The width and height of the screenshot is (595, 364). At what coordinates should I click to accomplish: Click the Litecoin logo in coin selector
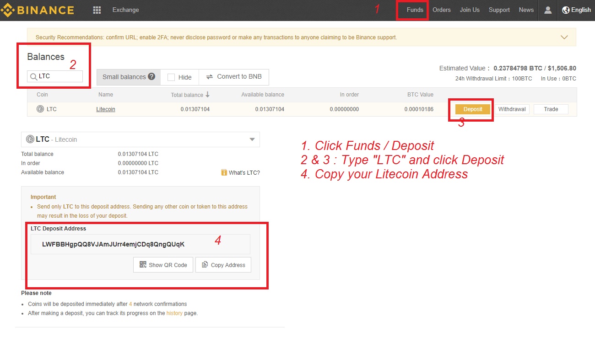point(30,139)
